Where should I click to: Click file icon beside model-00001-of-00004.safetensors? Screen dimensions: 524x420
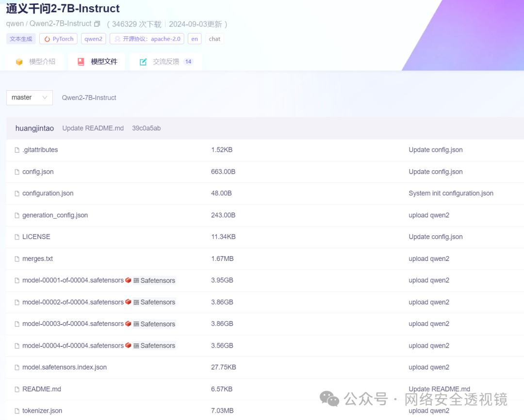tap(17, 281)
